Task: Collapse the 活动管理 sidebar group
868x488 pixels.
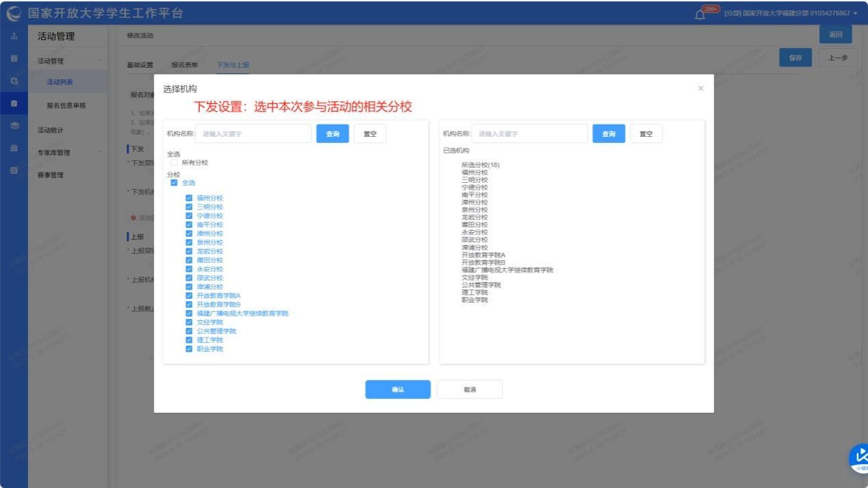Action: (x=101, y=61)
